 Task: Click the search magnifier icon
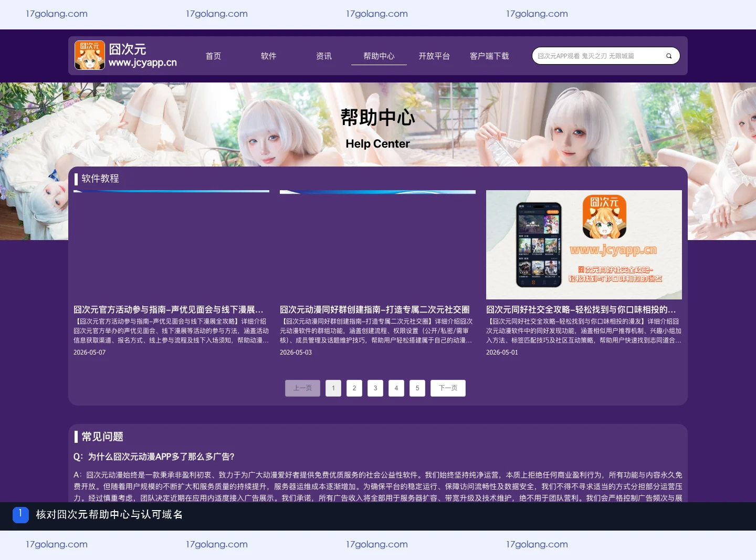tap(669, 56)
